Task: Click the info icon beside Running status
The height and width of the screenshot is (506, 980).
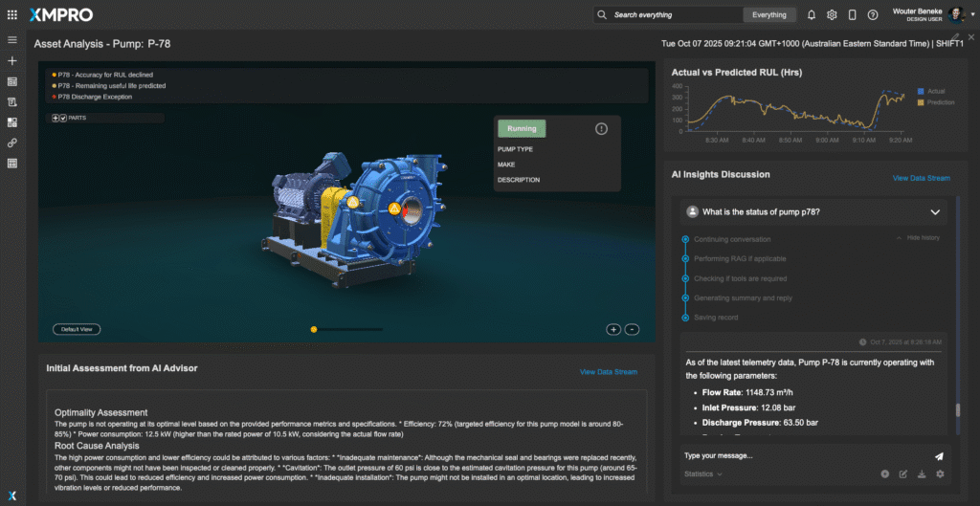Action: pos(601,129)
